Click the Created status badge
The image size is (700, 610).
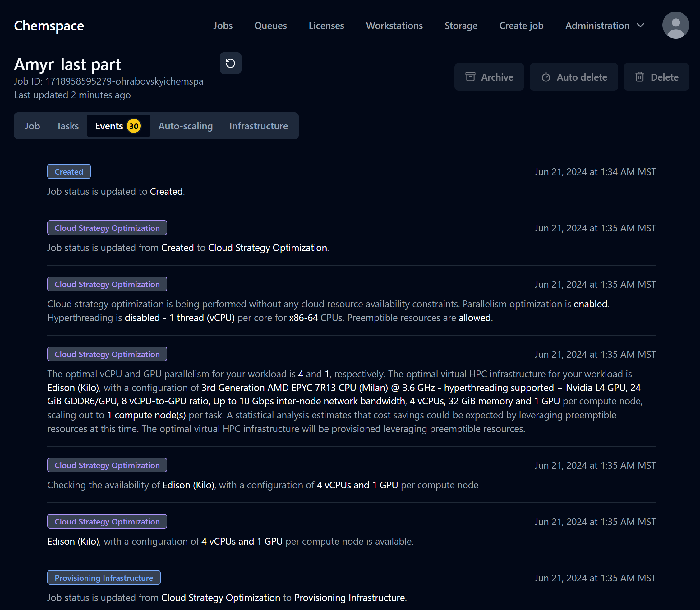69,172
